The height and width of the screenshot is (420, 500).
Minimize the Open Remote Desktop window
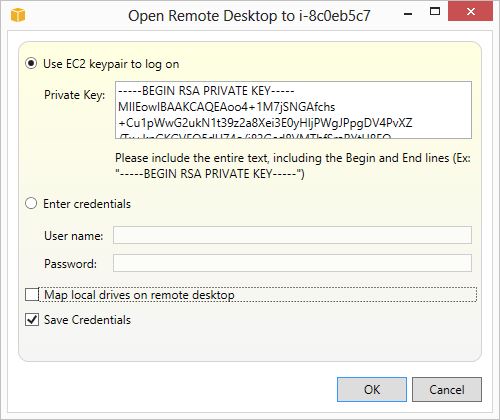point(408,13)
